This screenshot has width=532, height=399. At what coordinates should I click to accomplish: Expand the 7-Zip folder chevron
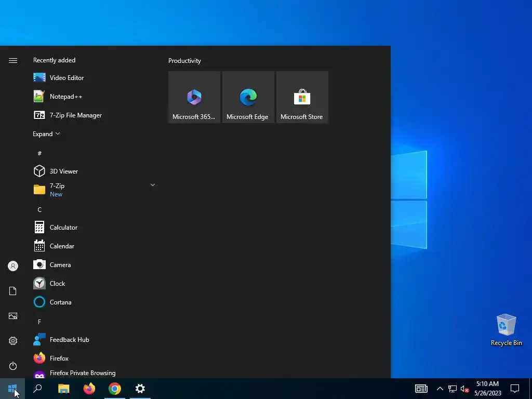(153, 185)
